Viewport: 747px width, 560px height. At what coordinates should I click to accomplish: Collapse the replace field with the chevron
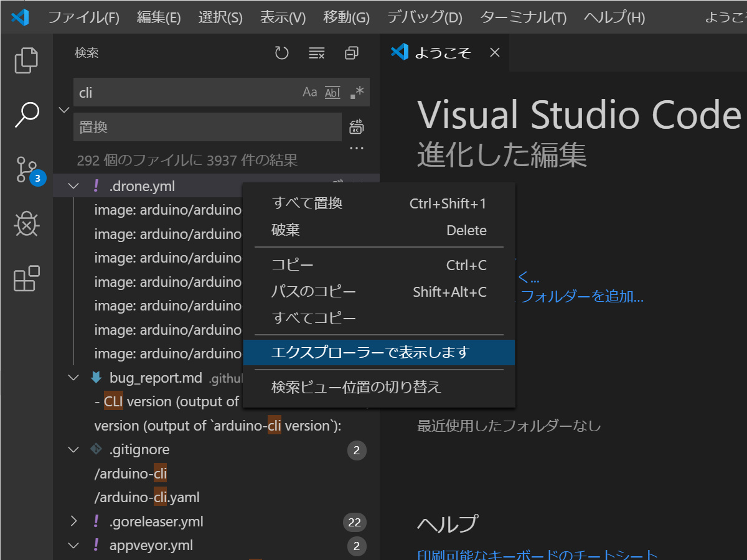[64, 109]
